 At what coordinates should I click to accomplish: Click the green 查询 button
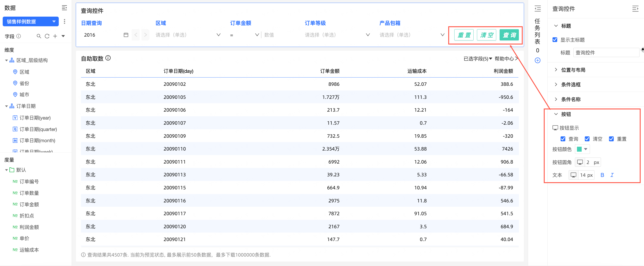(x=509, y=35)
